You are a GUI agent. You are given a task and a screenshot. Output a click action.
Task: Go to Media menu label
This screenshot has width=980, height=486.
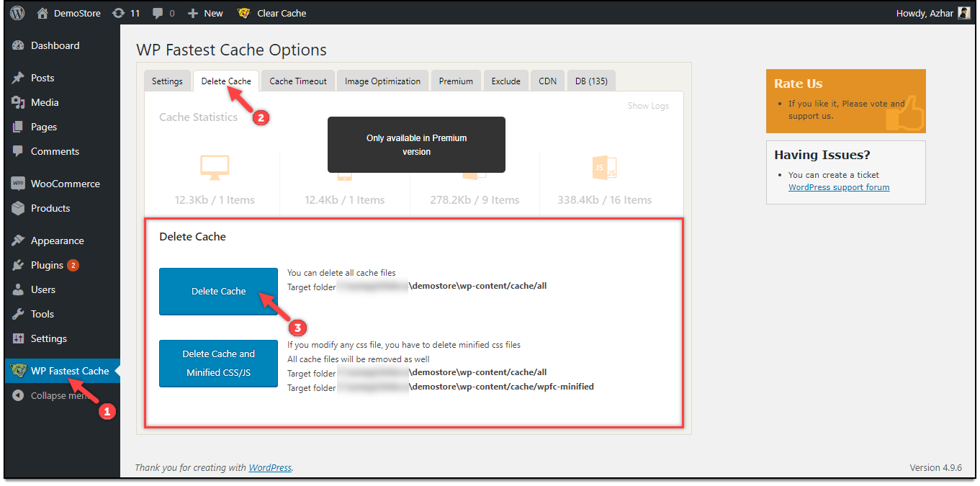45,102
